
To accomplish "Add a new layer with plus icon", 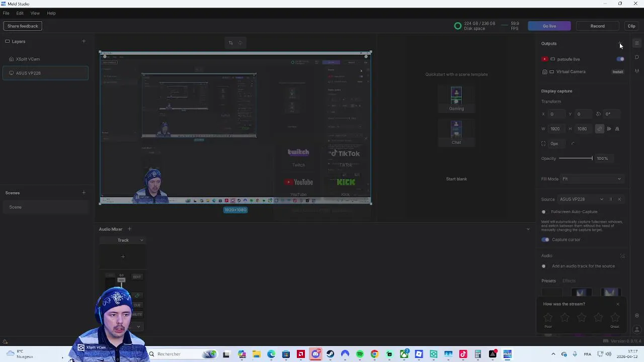I will [84, 41].
